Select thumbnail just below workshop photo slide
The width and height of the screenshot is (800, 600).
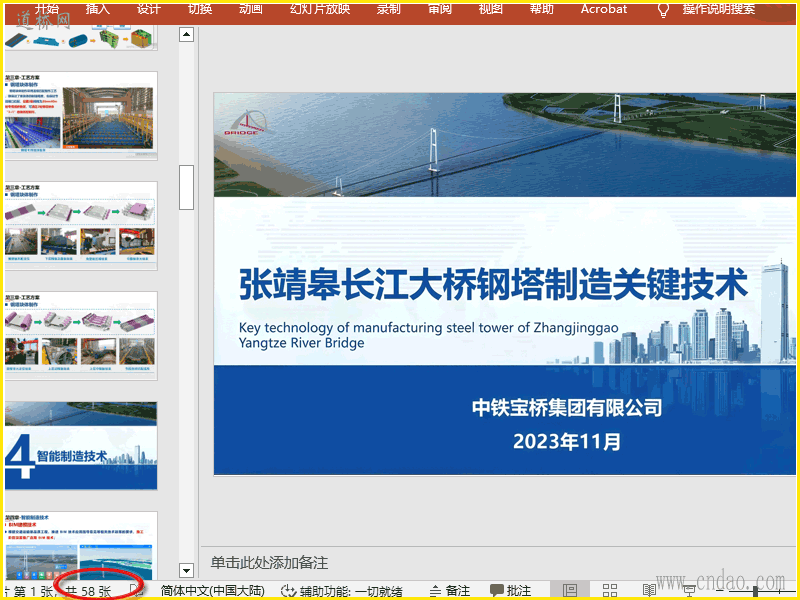[81, 226]
